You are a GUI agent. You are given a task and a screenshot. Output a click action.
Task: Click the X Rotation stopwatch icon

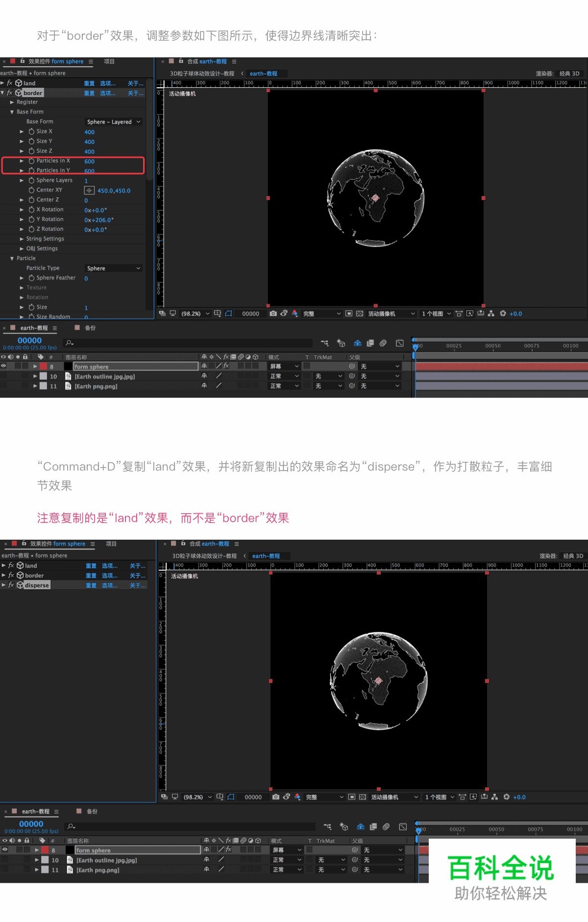tap(31, 210)
